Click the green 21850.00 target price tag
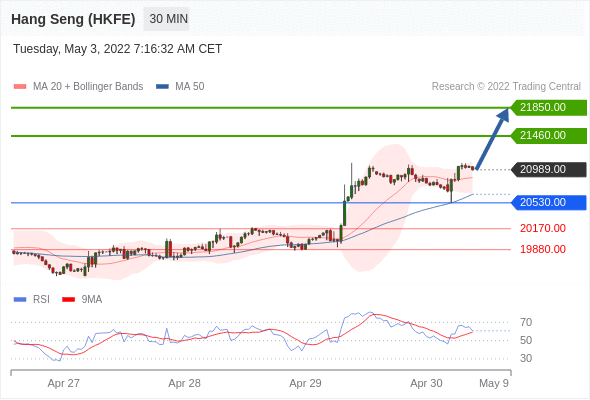Image resolution: width=590 pixels, height=400 pixels. tap(549, 108)
